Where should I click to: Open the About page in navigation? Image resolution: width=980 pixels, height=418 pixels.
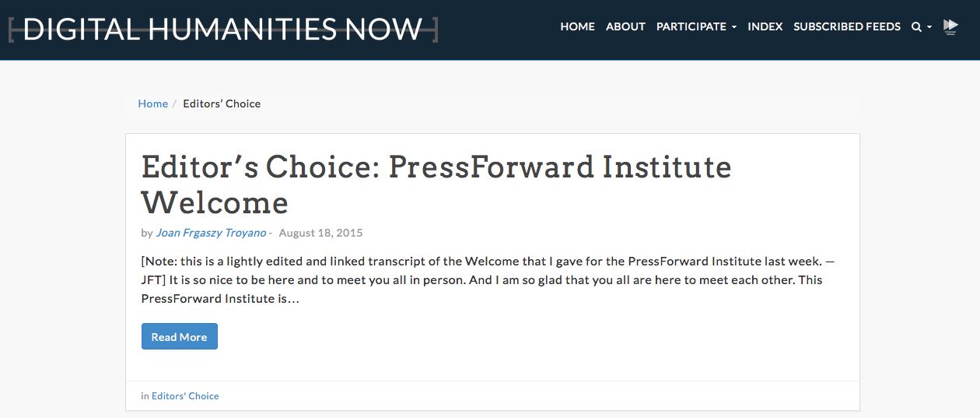pyautogui.click(x=625, y=26)
